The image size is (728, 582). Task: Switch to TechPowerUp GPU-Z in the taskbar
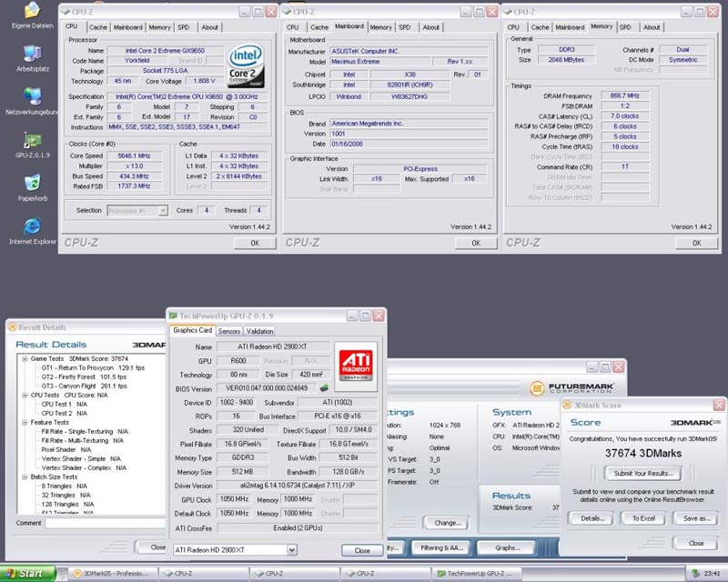pos(476,574)
